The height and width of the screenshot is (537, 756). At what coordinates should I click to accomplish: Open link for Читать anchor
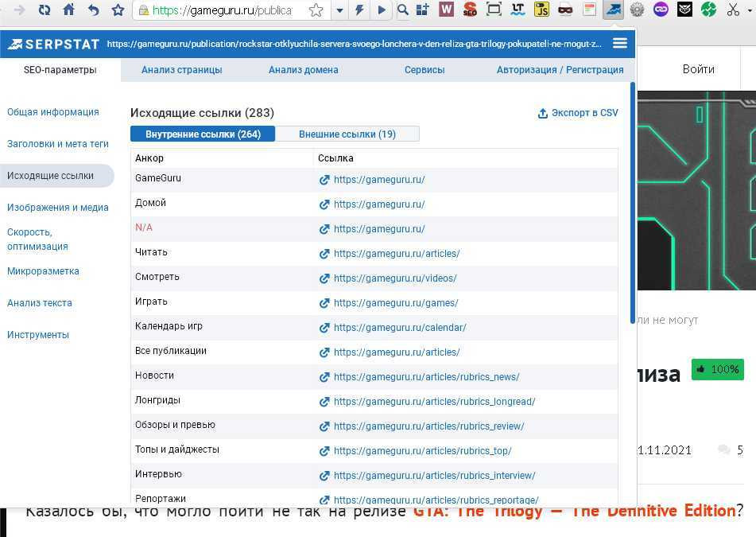pyautogui.click(x=397, y=254)
